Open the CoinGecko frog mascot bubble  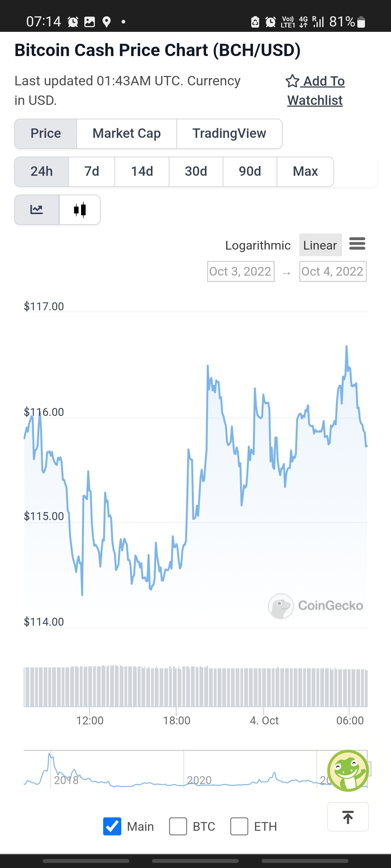coord(348,770)
